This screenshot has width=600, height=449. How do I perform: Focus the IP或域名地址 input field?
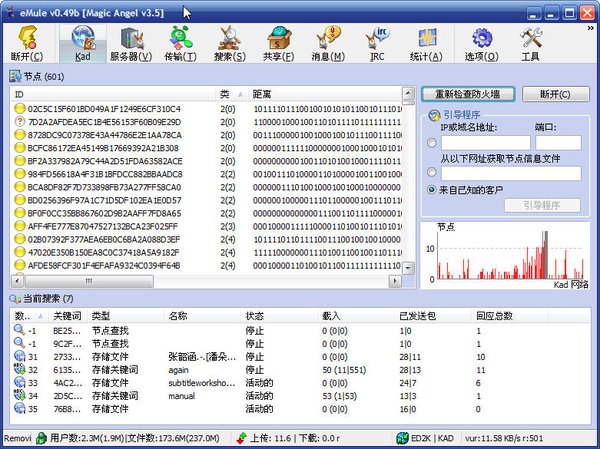point(486,143)
